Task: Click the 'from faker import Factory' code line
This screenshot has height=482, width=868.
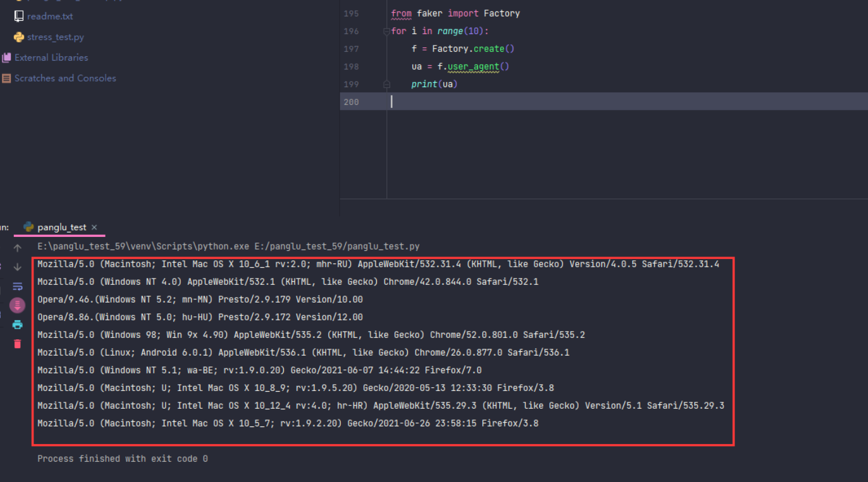Action: point(455,13)
